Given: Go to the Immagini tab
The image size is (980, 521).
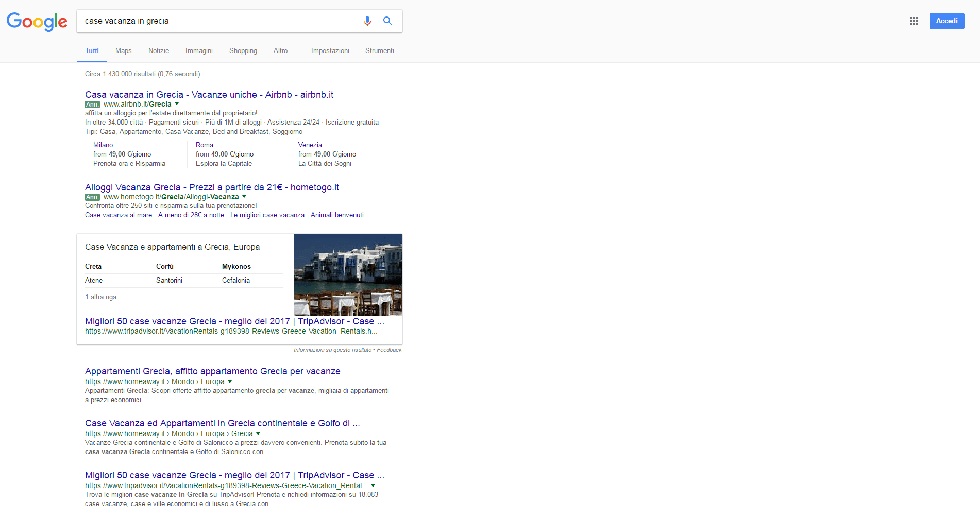Looking at the screenshot, I should (x=199, y=51).
